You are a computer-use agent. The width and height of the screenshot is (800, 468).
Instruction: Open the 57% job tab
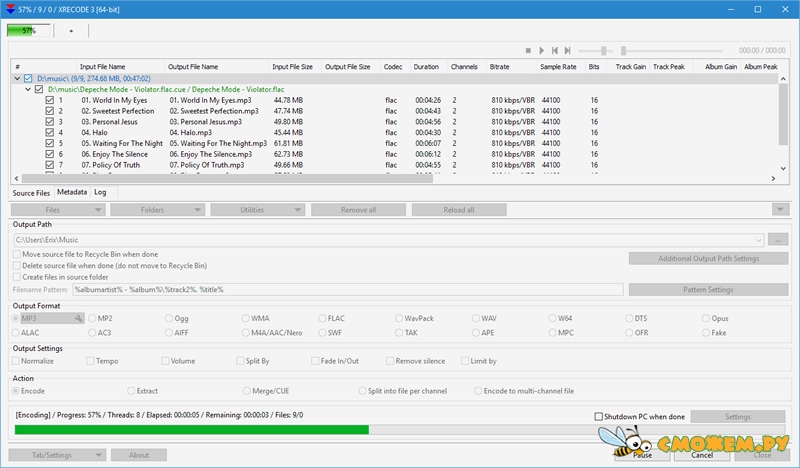coord(29,31)
